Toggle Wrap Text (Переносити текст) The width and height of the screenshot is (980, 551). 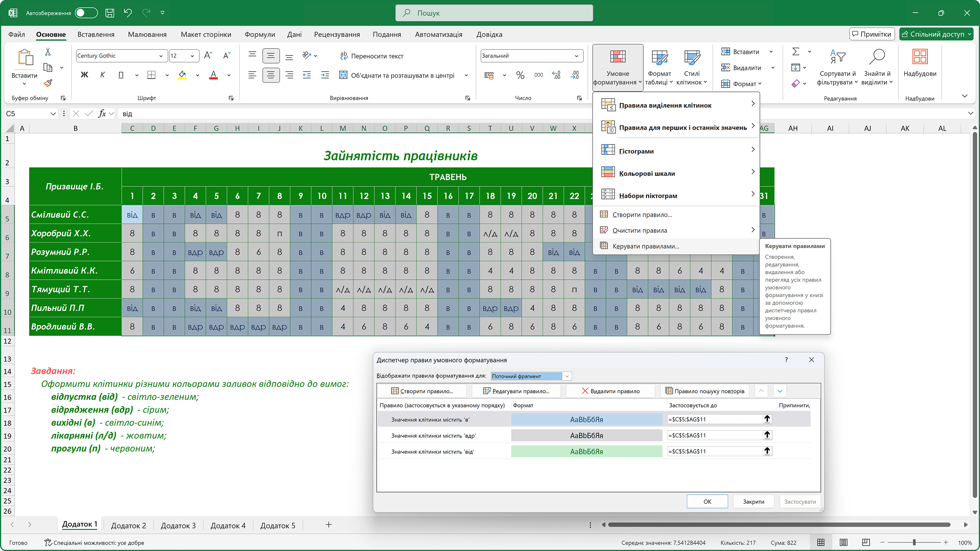click(372, 56)
